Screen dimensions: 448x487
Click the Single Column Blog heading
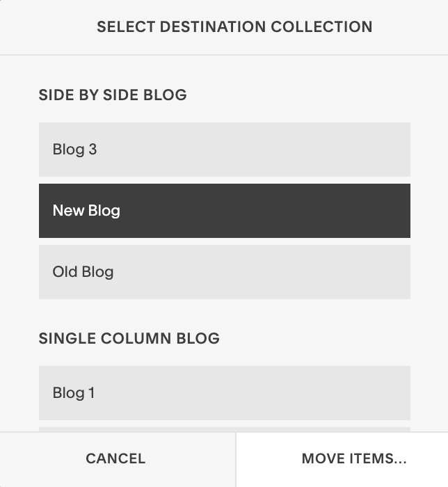[x=129, y=338]
